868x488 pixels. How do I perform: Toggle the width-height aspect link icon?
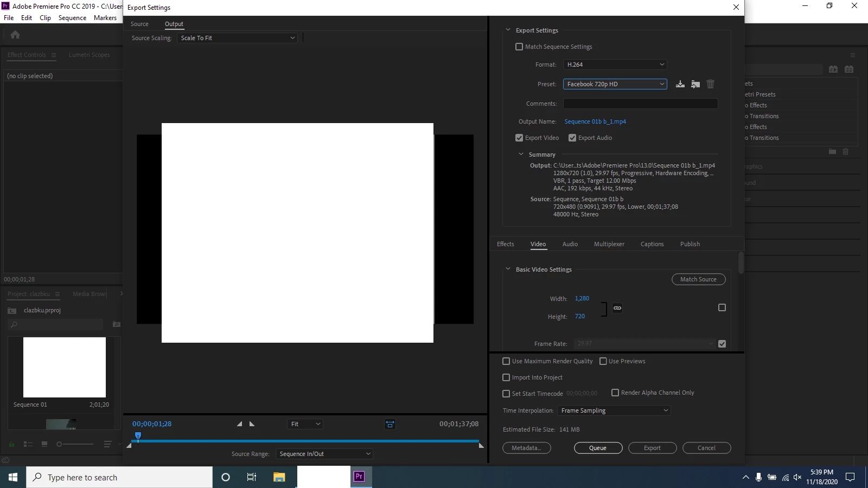(x=617, y=308)
